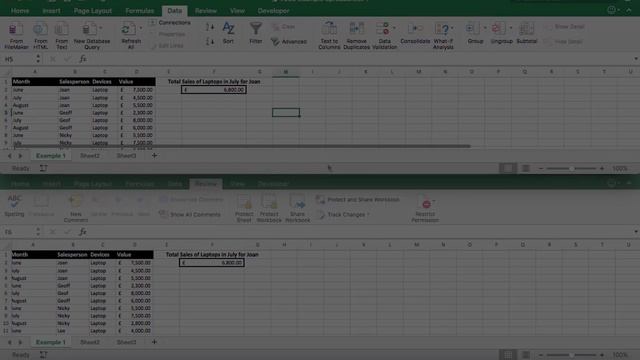Viewport: 640px width, 360px height.
Task: Click Name Box stepper in top window
Action: point(38,59)
